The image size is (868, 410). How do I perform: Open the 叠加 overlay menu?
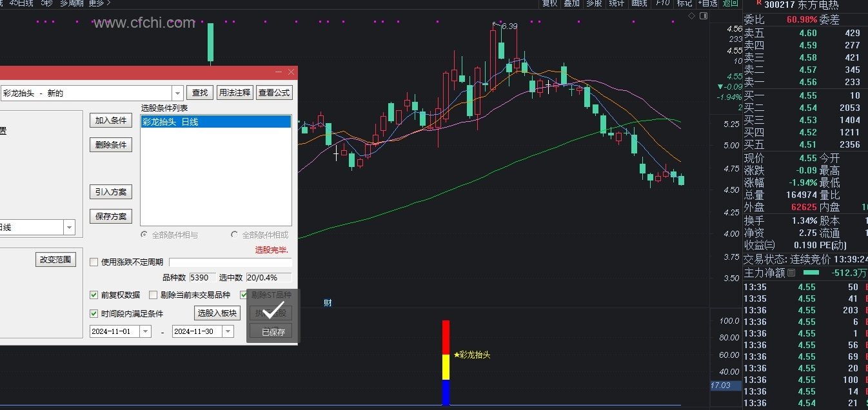571,3
